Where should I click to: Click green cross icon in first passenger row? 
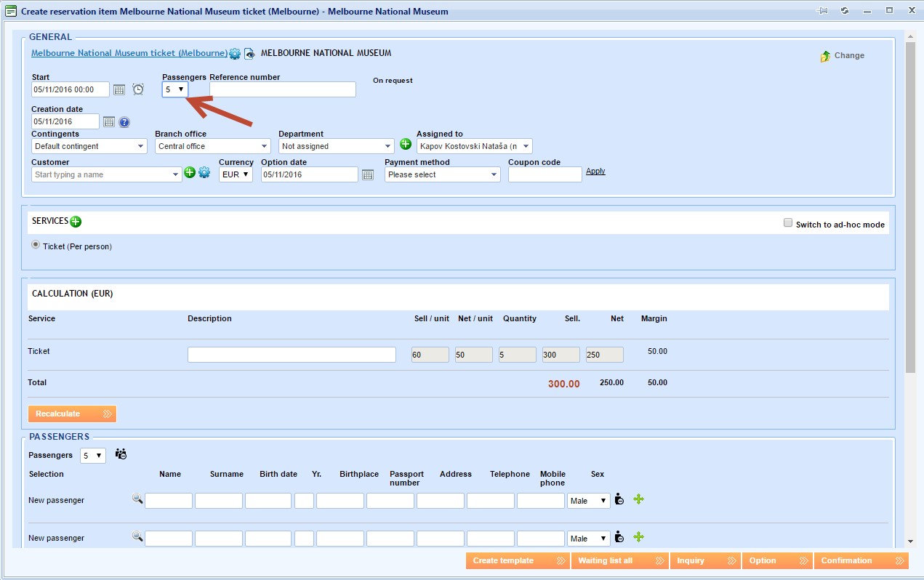click(639, 499)
